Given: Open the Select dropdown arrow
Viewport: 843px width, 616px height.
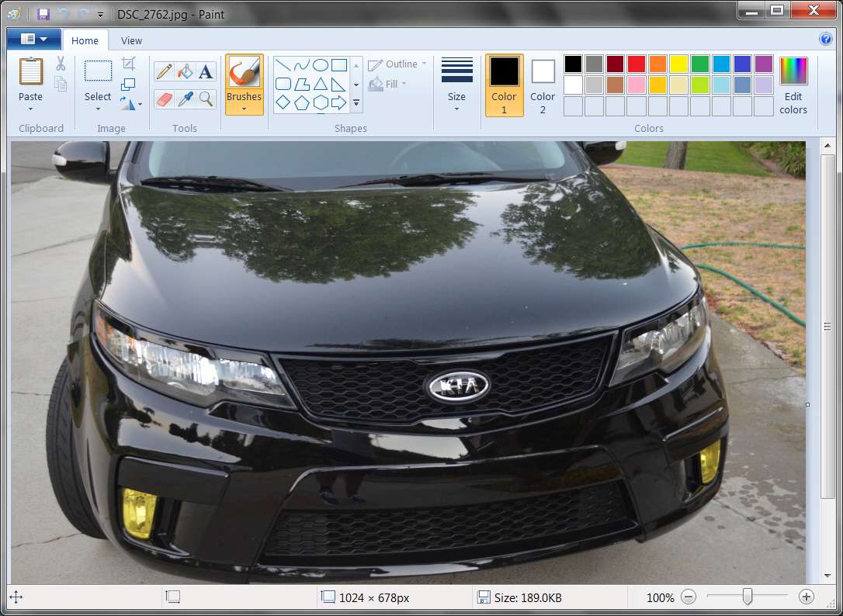Looking at the screenshot, I should click(x=98, y=109).
